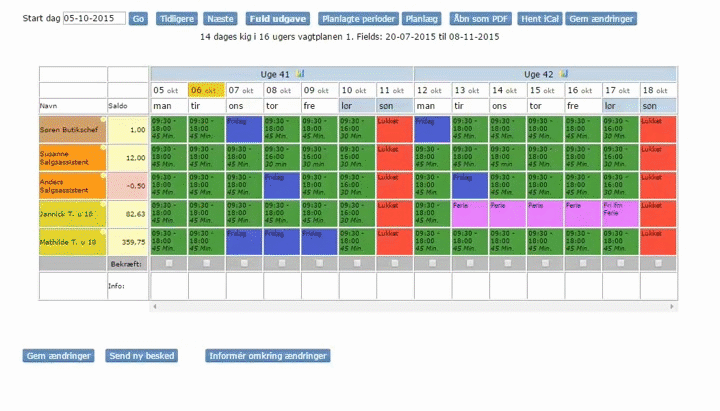The image size is (720, 411).
Task: Select Jannick's pink Ferie cell on 13 okt
Action: point(470,214)
